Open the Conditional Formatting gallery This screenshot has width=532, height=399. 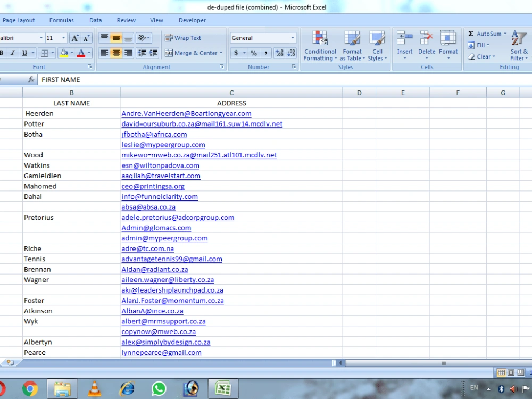pos(320,46)
